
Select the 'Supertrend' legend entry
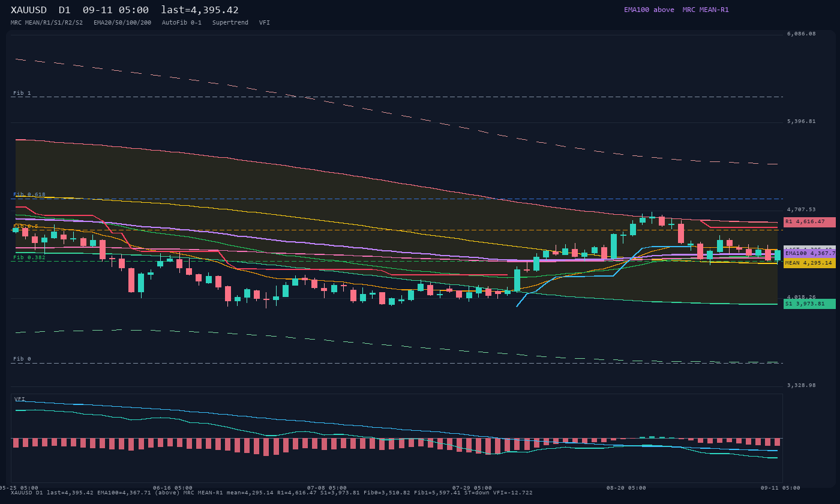(x=230, y=23)
